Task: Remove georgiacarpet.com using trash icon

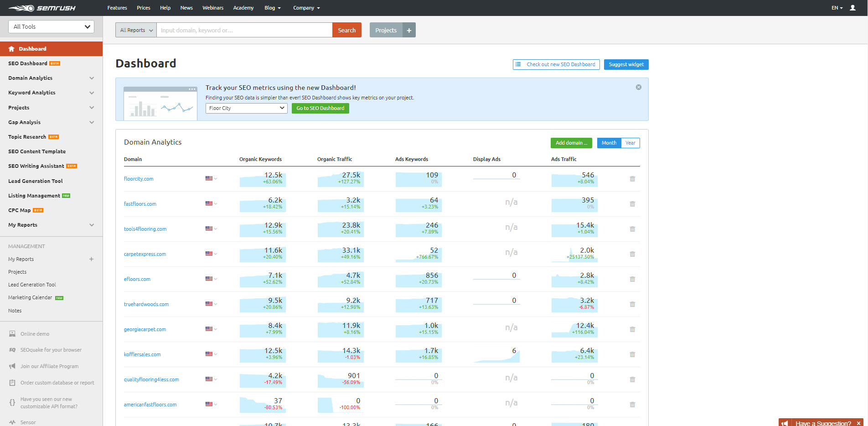Action: [632, 329]
